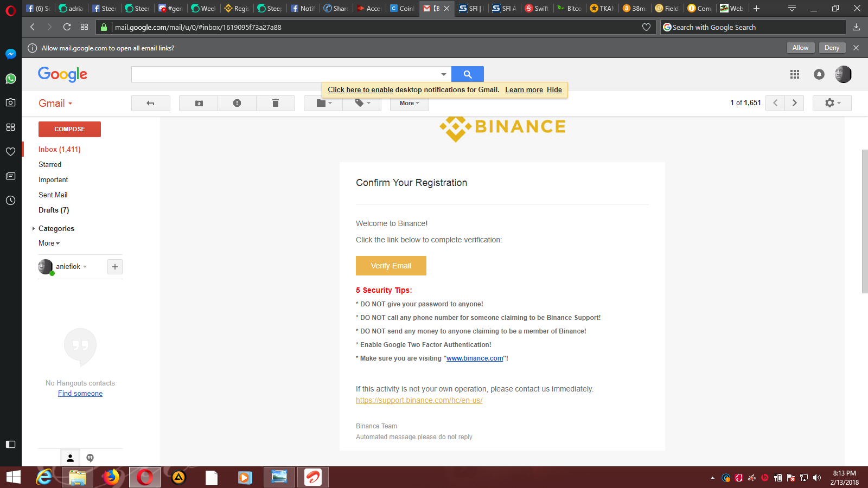
Task: Open a new browser tab
Action: [x=756, y=8]
